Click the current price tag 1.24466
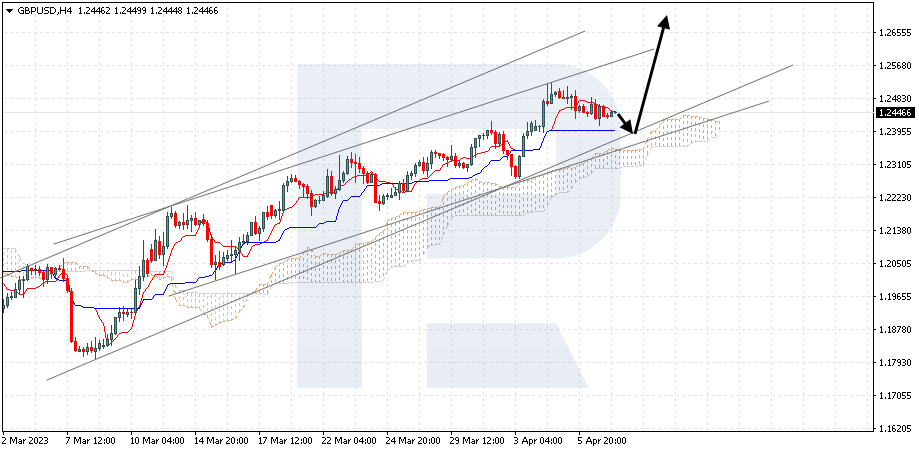919x452 pixels. click(886, 113)
